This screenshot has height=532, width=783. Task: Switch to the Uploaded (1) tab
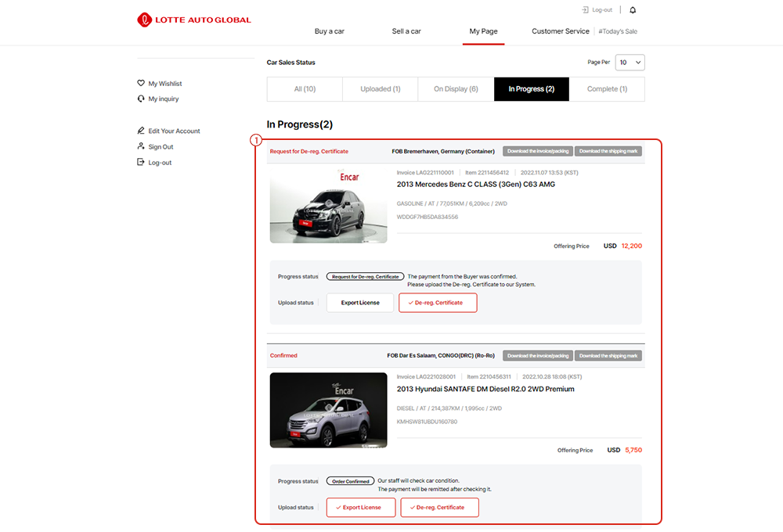point(381,89)
